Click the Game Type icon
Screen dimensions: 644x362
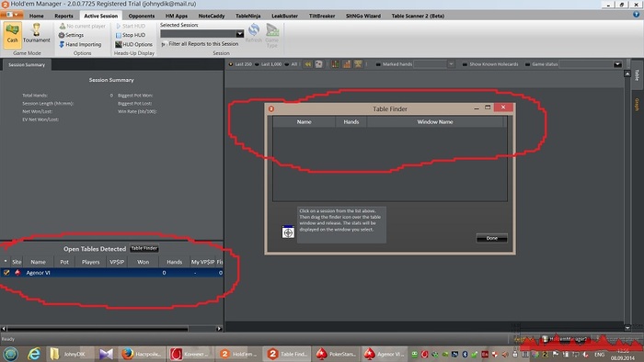[272, 35]
